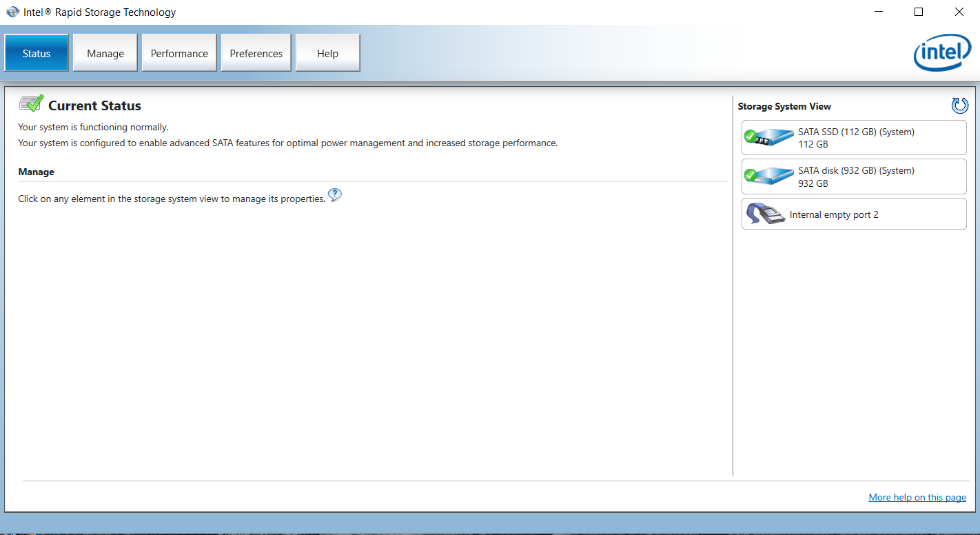This screenshot has height=535, width=980.
Task: Select the 'SATA SSD (112 GB) (System)' label
Action: point(856,132)
